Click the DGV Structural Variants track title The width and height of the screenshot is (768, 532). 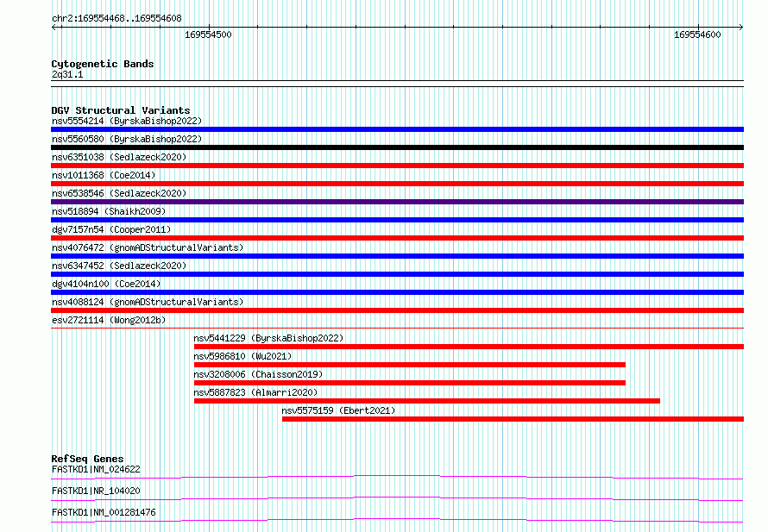(x=121, y=110)
